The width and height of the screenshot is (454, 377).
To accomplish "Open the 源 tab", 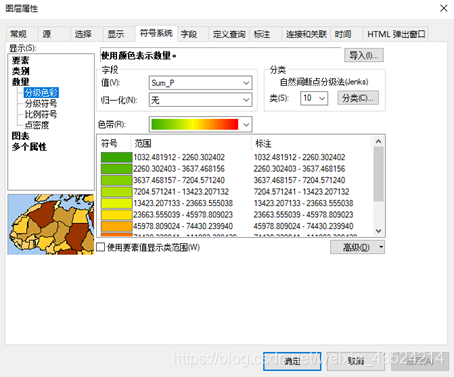I will pos(54,34).
